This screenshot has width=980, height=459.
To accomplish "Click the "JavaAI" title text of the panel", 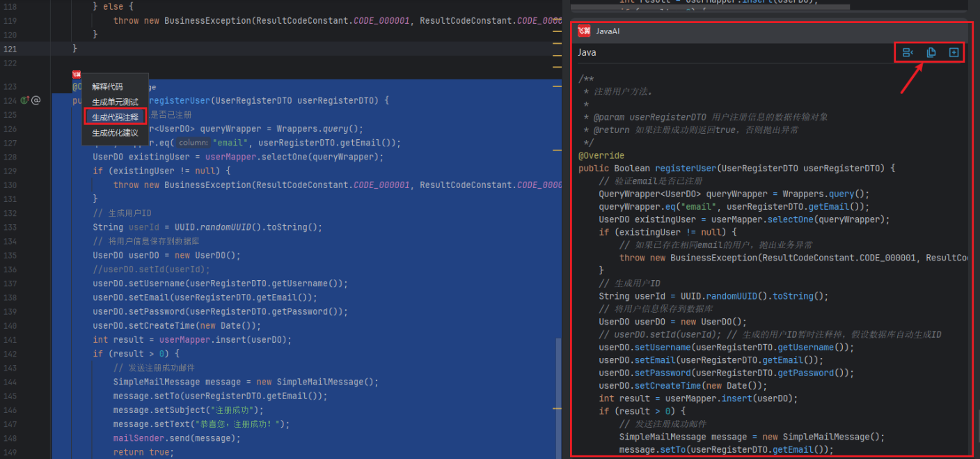I will [608, 31].
